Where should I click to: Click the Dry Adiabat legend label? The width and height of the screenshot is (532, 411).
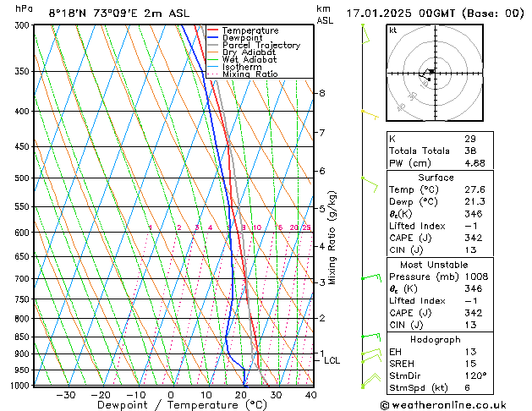tap(249, 52)
